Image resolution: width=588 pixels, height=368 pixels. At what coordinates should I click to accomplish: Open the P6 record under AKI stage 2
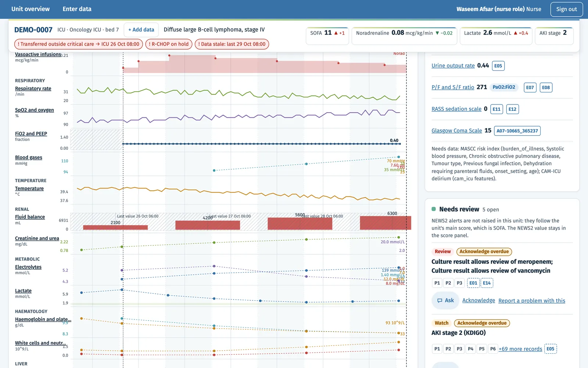(493, 349)
